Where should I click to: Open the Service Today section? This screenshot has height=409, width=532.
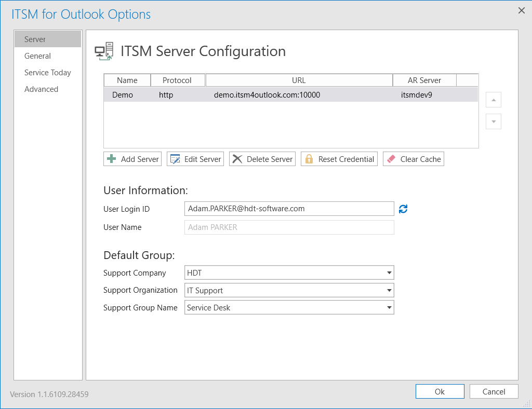[48, 73]
